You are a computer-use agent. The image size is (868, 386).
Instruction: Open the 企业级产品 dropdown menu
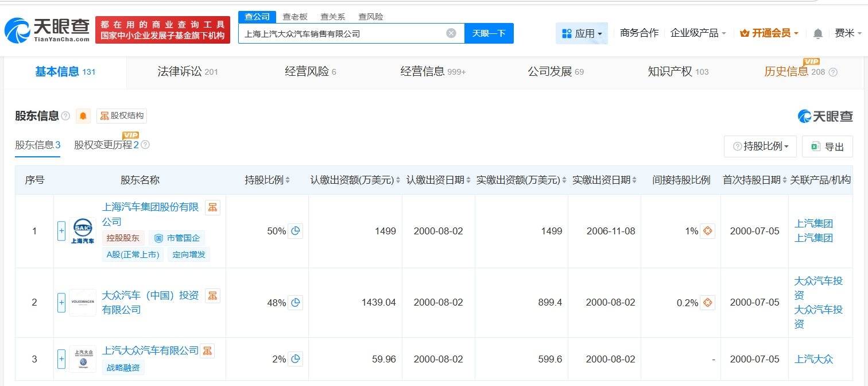pos(698,33)
